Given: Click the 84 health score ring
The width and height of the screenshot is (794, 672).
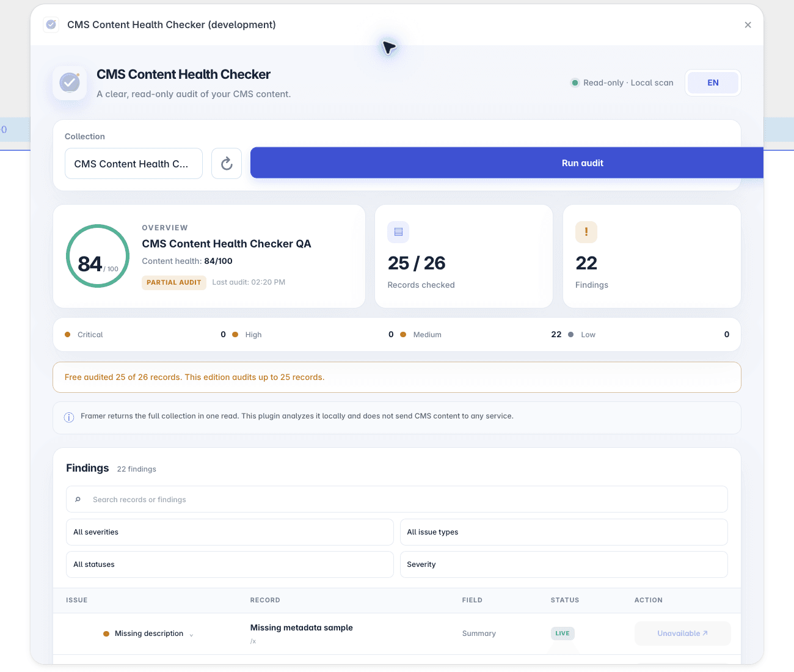Looking at the screenshot, I should (x=98, y=256).
